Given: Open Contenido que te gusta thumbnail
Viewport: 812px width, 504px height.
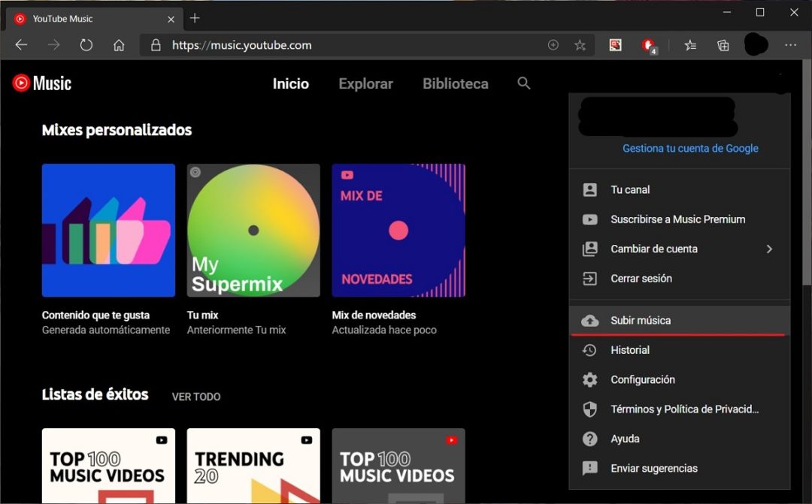Looking at the screenshot, I should coord(108,231).
